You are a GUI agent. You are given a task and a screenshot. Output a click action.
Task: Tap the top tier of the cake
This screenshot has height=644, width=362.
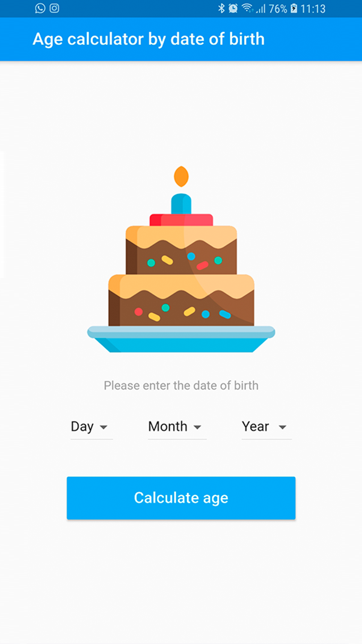(x=181, y=250)
